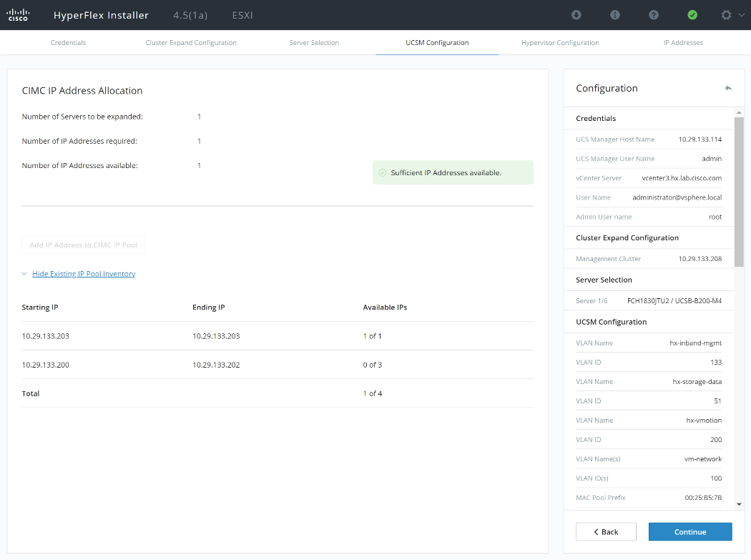Click VLAN name hx-inband-mgmt
The image size is (751, 560).
pyautogui.click(x=695, y=343)
